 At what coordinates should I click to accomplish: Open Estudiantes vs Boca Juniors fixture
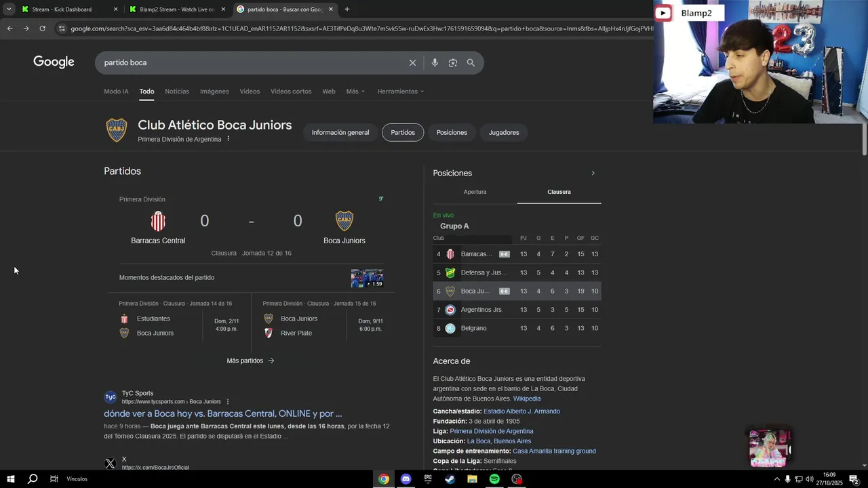coord(179,323)
